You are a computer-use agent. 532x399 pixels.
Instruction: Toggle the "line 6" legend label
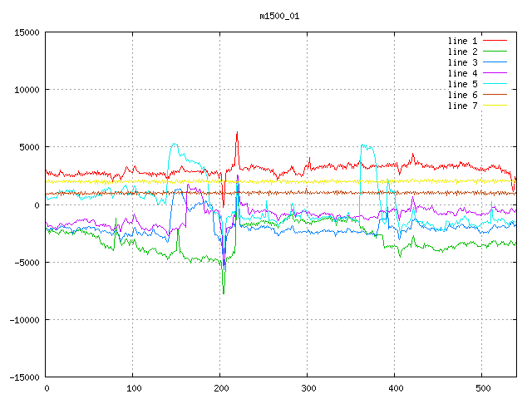click(x=462, y=95)
